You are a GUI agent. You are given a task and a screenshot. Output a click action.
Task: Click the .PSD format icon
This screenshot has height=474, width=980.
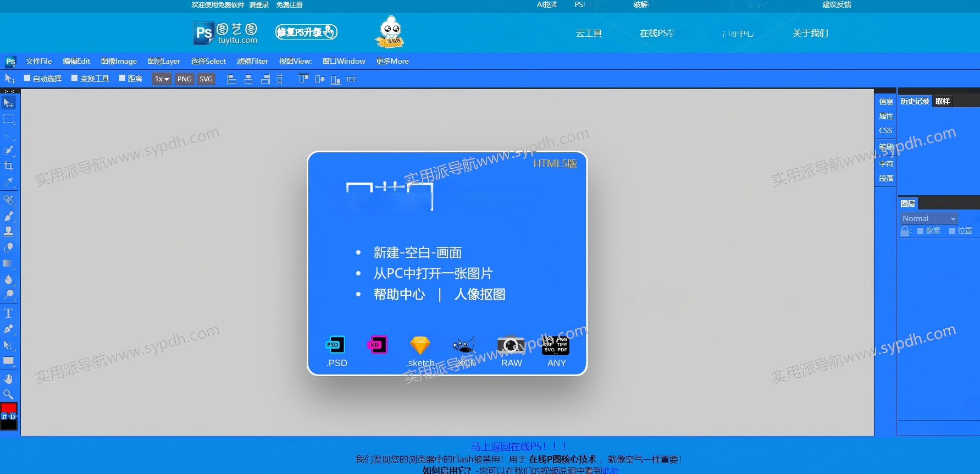tap(335, 345)
